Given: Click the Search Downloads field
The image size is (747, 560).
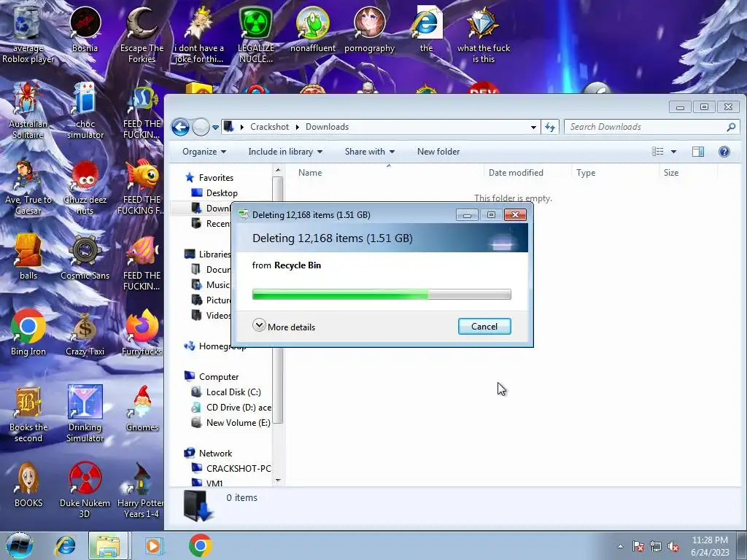Looking at the screenshot, I should 651,127.
